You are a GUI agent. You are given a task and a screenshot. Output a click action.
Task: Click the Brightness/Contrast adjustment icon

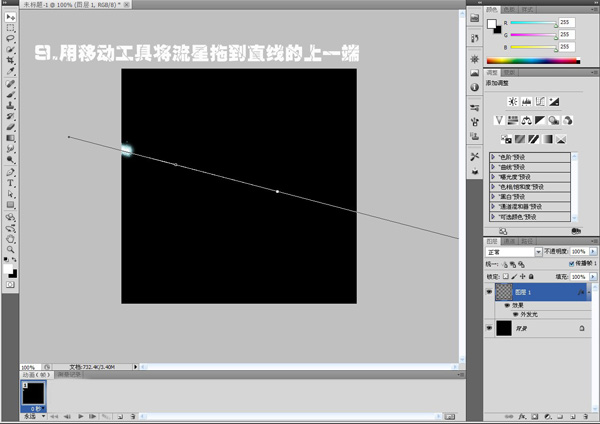click(x=512, y=101)
